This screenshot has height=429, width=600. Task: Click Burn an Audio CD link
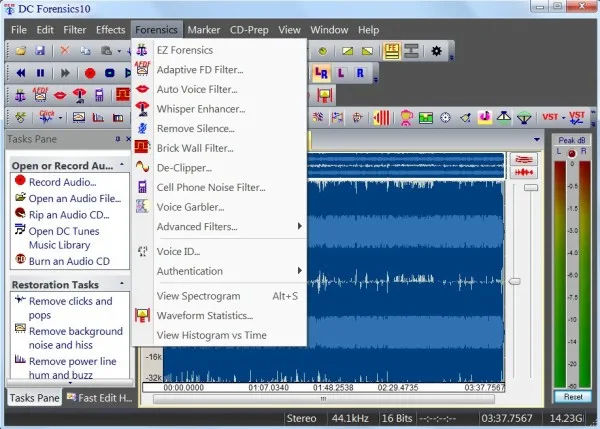69,261
